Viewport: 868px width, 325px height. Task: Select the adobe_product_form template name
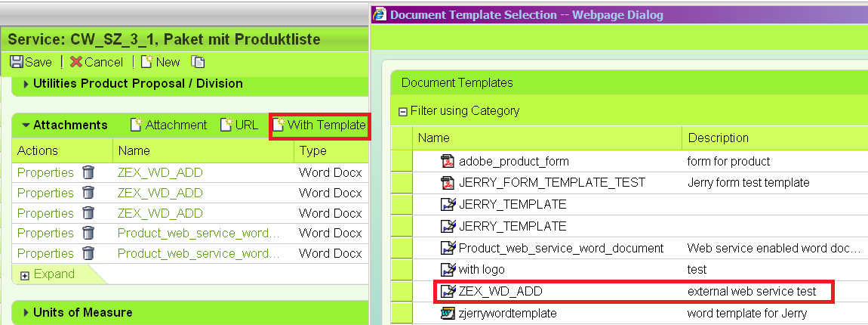click(x=514, y=162)
